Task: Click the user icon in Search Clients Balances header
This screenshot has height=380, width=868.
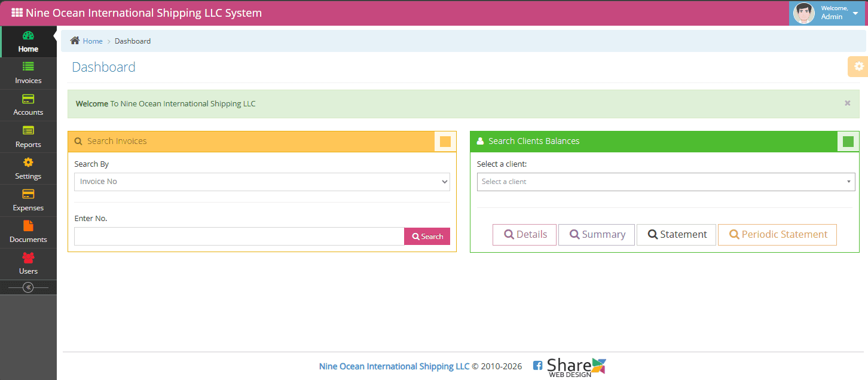Action: (480, 142)
